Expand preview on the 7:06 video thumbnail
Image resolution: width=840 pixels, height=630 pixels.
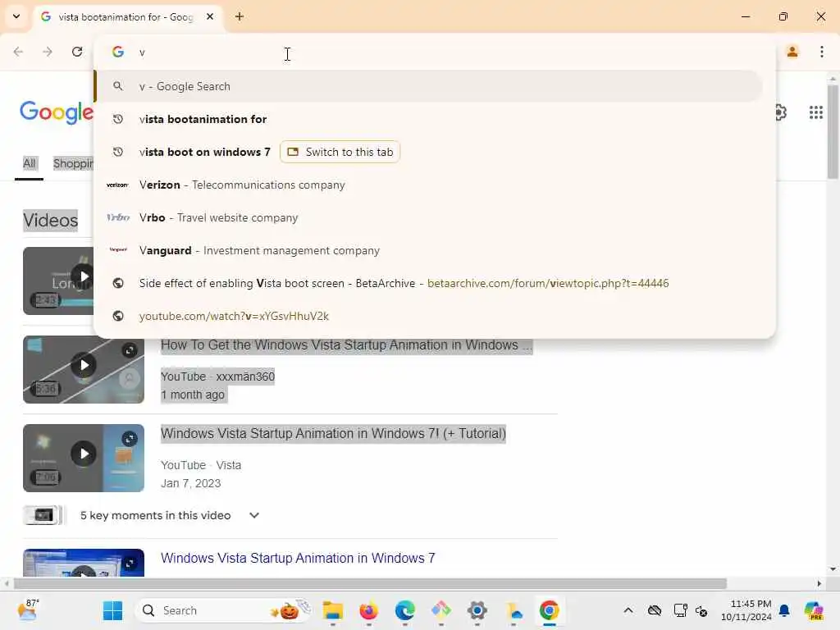pyautogui.click(x=129, y=439)
